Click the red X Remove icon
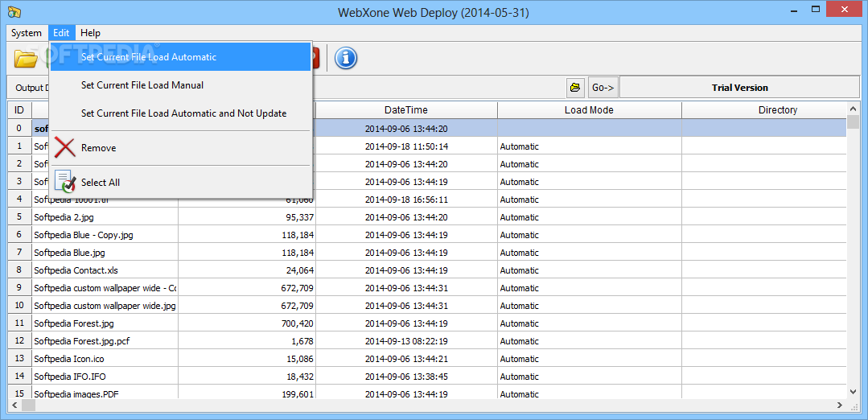Viewport: 868px width, 420px height. [x=65, y=148]
